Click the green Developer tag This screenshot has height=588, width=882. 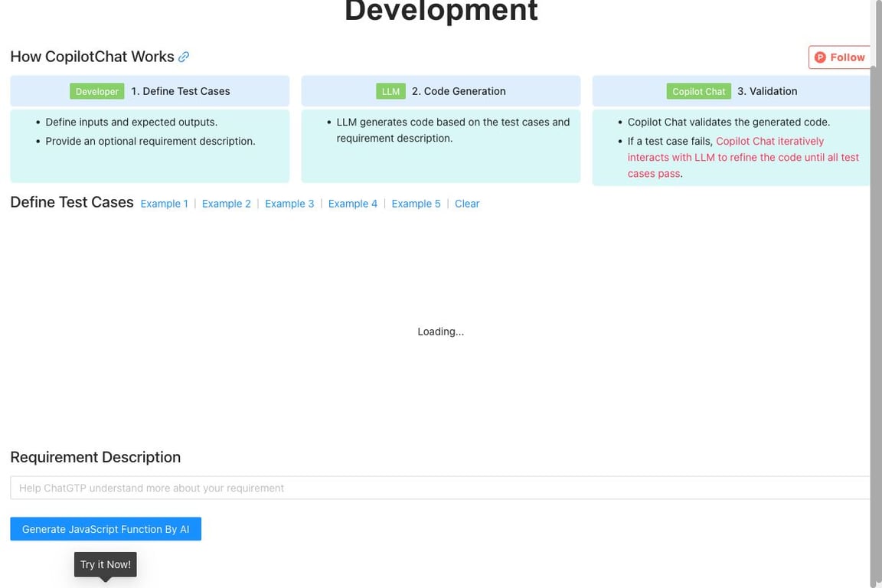click(96, 91)
